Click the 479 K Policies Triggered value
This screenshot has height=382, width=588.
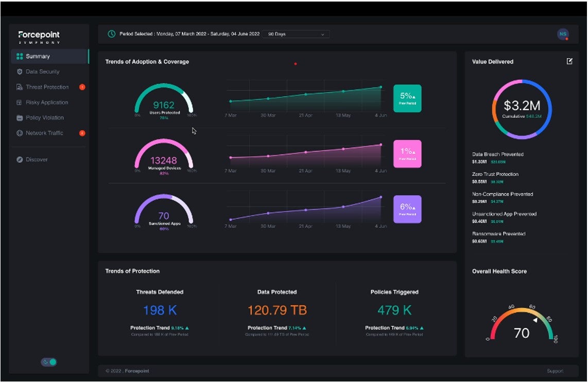(x=394, y=310)
